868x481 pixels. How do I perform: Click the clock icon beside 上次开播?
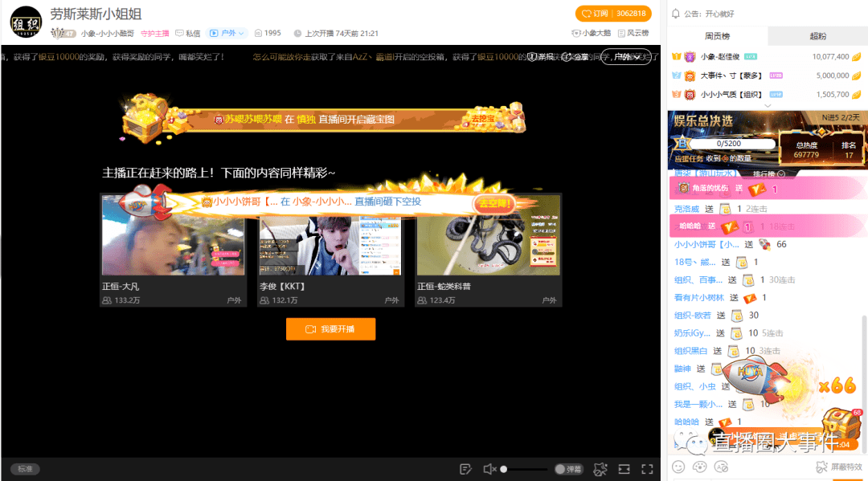(297, 33)
